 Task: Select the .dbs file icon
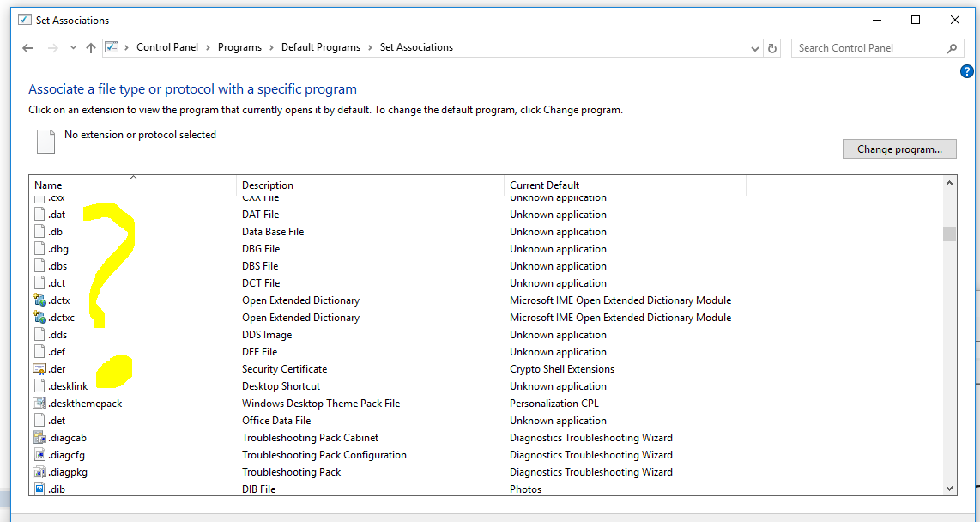(x=40, y=265)
